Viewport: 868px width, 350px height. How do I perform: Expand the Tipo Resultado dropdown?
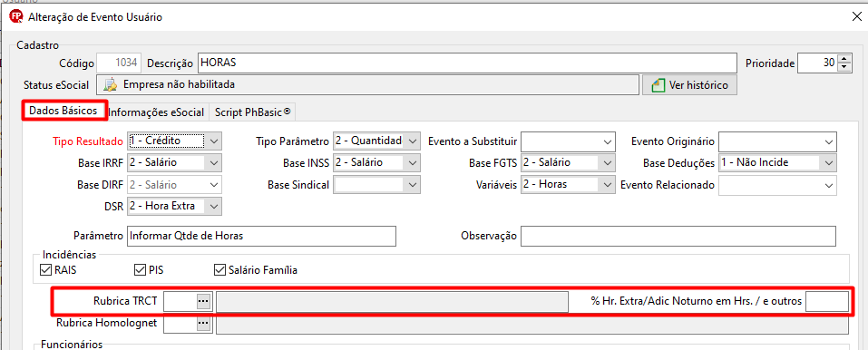point(214,141)
